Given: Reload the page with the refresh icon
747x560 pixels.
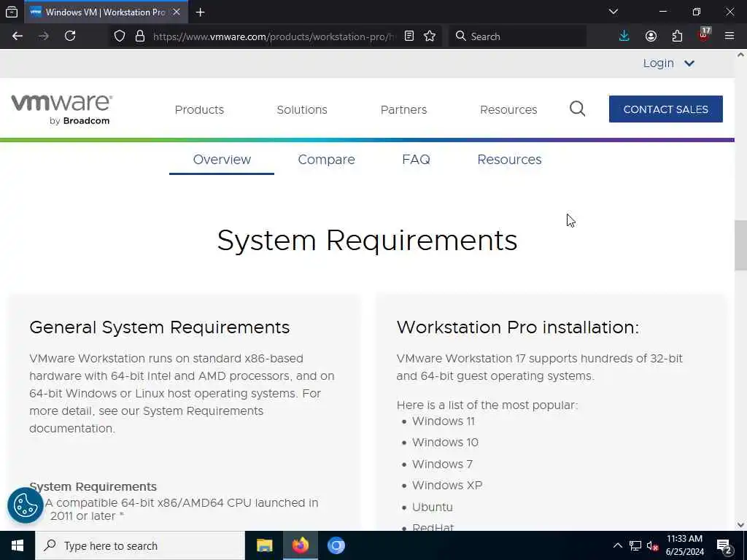Looking at the screenshot, I should (70, 36).
